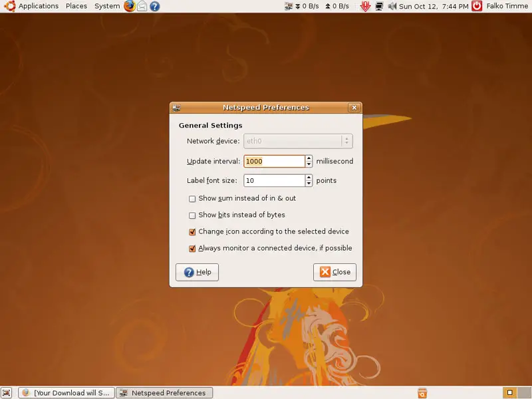532x399 pixels.
Task: Open the Applications menu
Action: click(39, 6)
